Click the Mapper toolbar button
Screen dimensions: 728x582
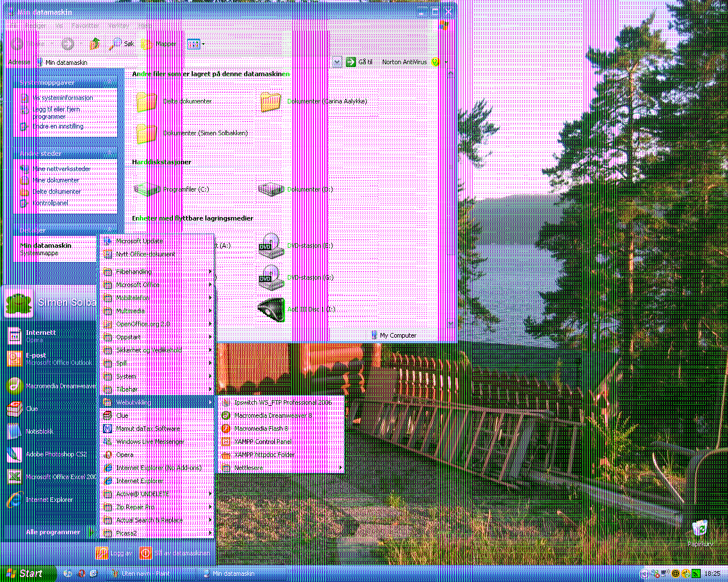(x=160, y=44)
